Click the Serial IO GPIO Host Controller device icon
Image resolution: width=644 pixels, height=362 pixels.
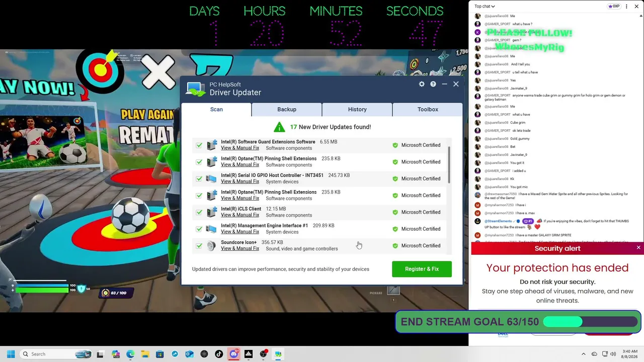[211, 178]
